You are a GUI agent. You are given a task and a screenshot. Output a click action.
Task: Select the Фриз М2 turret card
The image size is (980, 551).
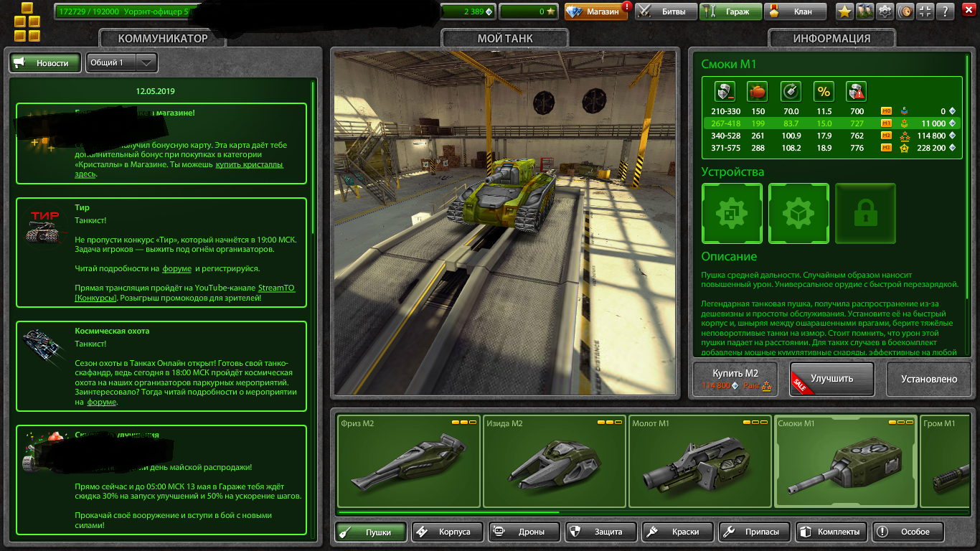point(408,461)
